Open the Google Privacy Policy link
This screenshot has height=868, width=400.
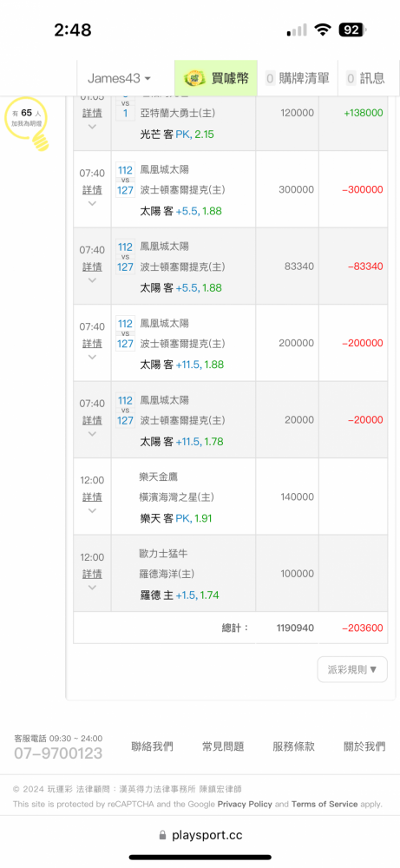[x=245, y=804]
